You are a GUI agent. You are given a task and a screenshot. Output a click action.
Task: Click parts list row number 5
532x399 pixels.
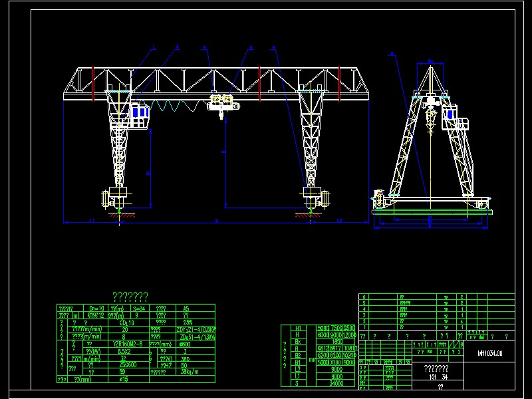(364, 303)
